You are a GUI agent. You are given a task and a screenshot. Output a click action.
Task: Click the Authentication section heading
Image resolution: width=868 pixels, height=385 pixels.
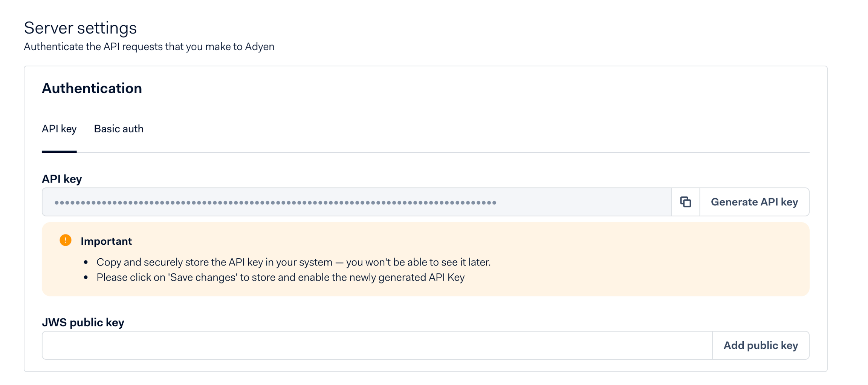click(92, 88)
